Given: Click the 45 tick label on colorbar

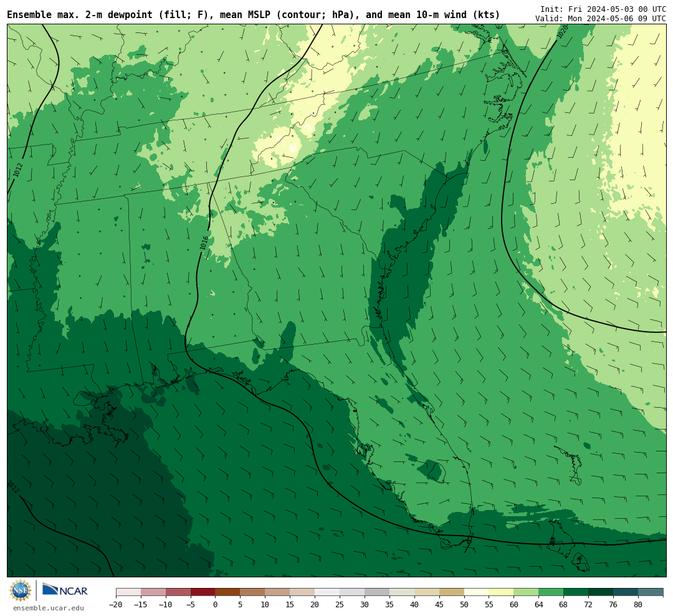Looking at the screenshot, I should click(x=439, y=605).
